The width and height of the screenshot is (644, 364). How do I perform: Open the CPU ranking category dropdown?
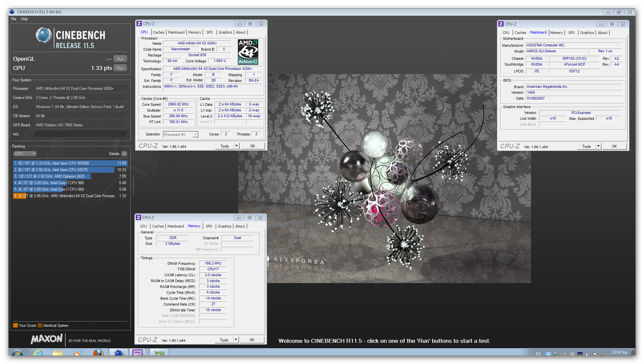tap(25, 154)
